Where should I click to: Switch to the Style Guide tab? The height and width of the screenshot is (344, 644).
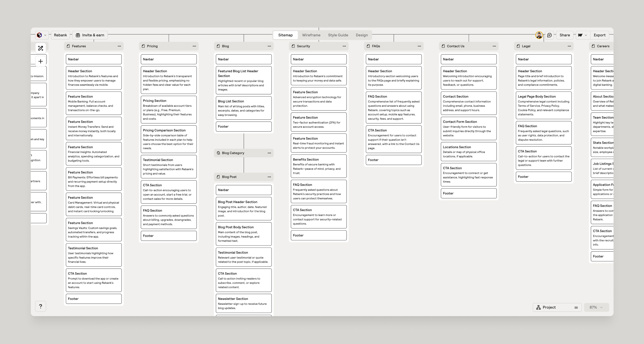tap(338, 35)
